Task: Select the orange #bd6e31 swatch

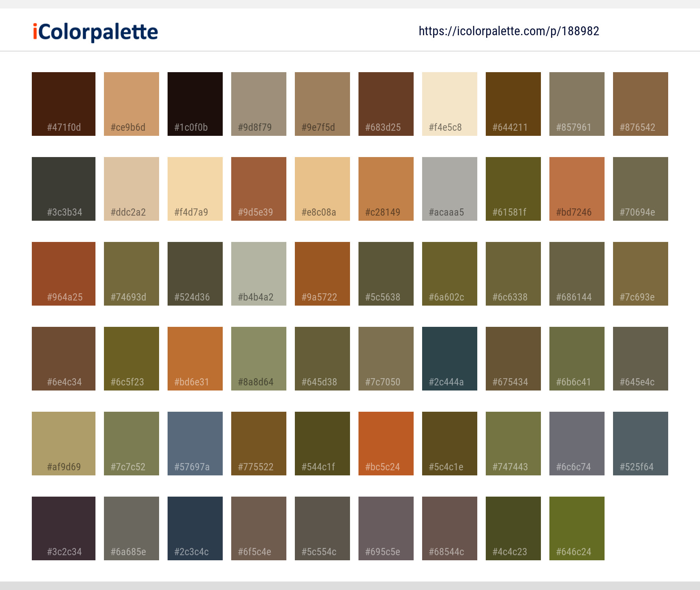Action: pyautogui.click(x=195, y=358)
